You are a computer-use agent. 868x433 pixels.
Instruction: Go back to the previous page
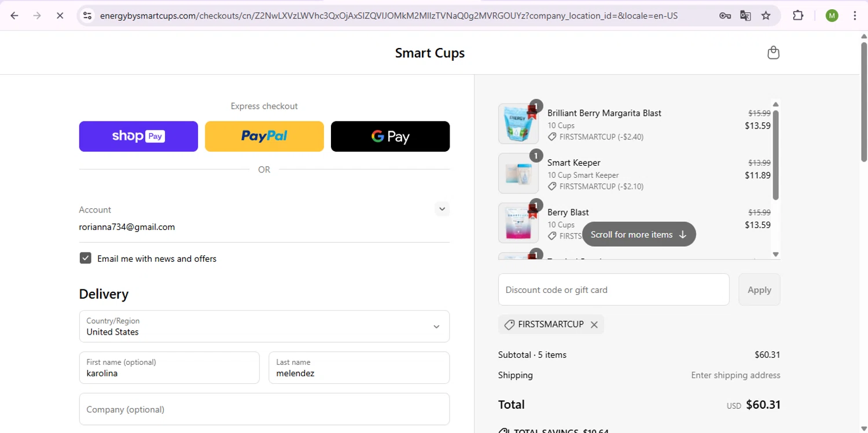coord(14,16)
